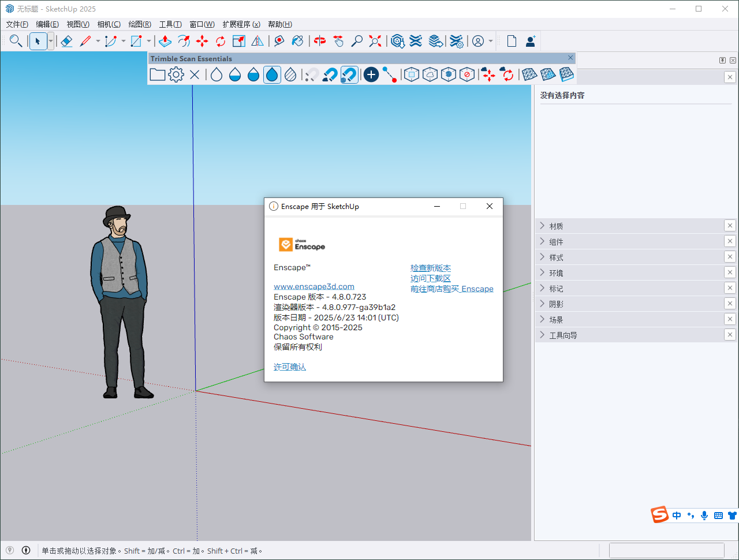Click the 许可确认 link
The image size is (739, 560).
coord(290,367)
